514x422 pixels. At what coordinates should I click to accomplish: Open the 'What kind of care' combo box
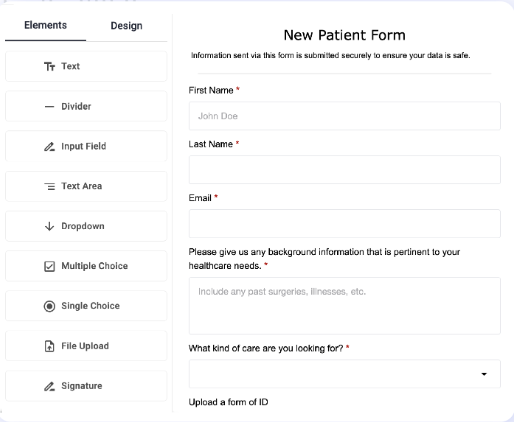click(x=345, y=374)
